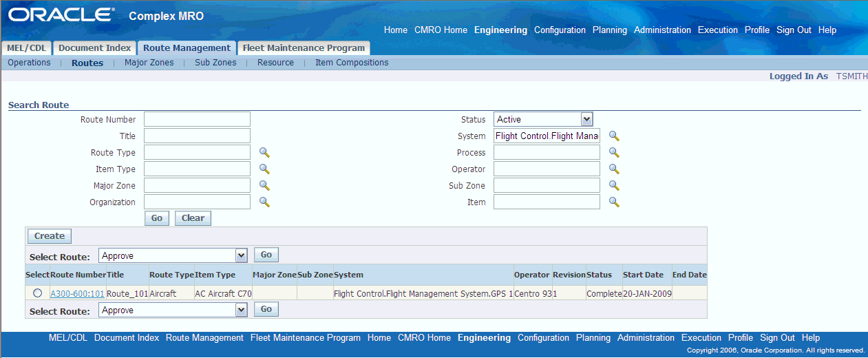Image resolution: width=868 pixels, height=358 pixels.
Task: Click the Clear button
Action: (193, 218)
